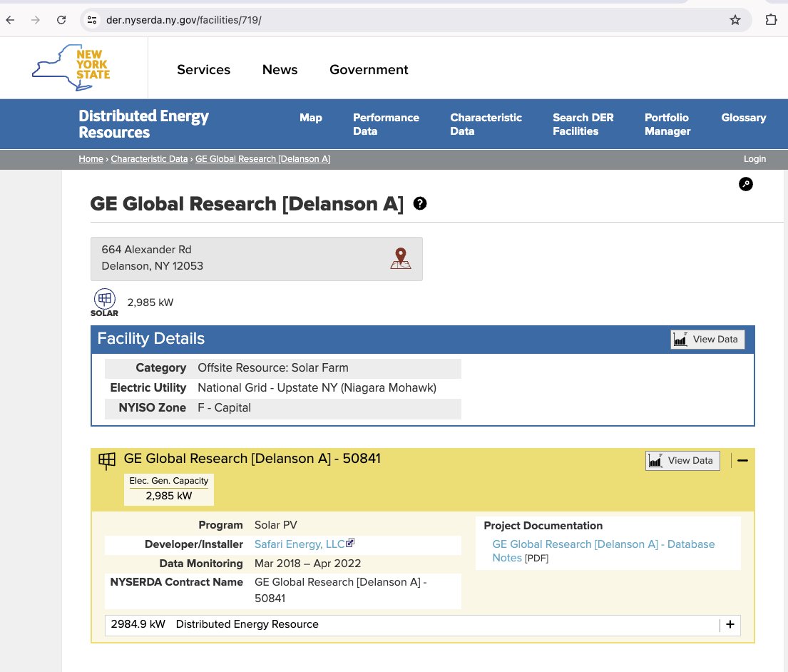The width and height of the screenshot is (788, 672).
Task: Open Portfolio Manager navigation item
Action: tap(667, 124)
